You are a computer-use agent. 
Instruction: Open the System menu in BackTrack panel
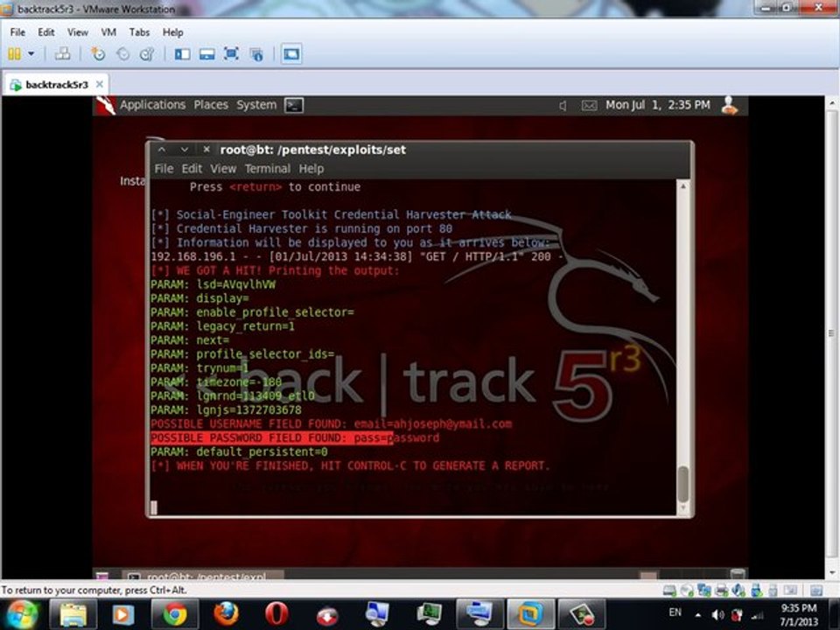256,105
